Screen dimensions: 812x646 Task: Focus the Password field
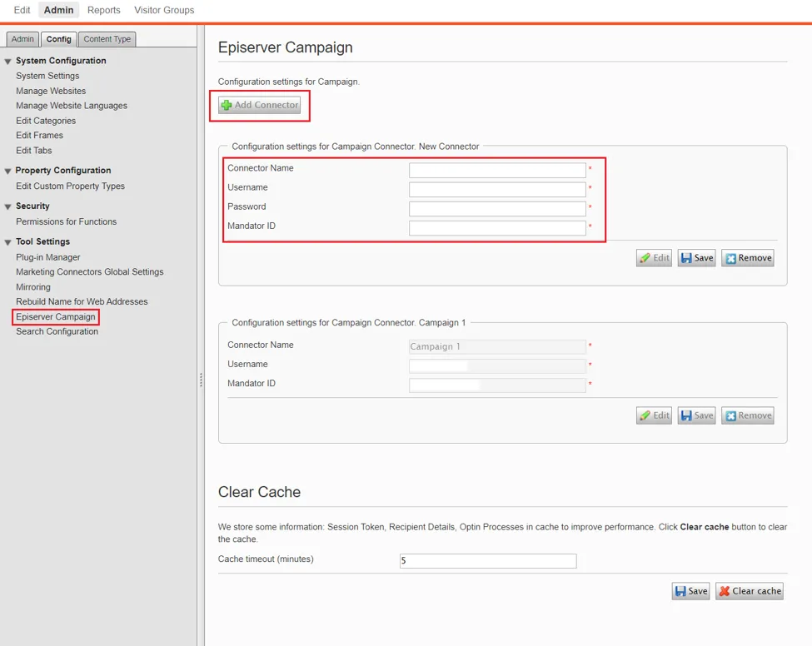(497, 209)
